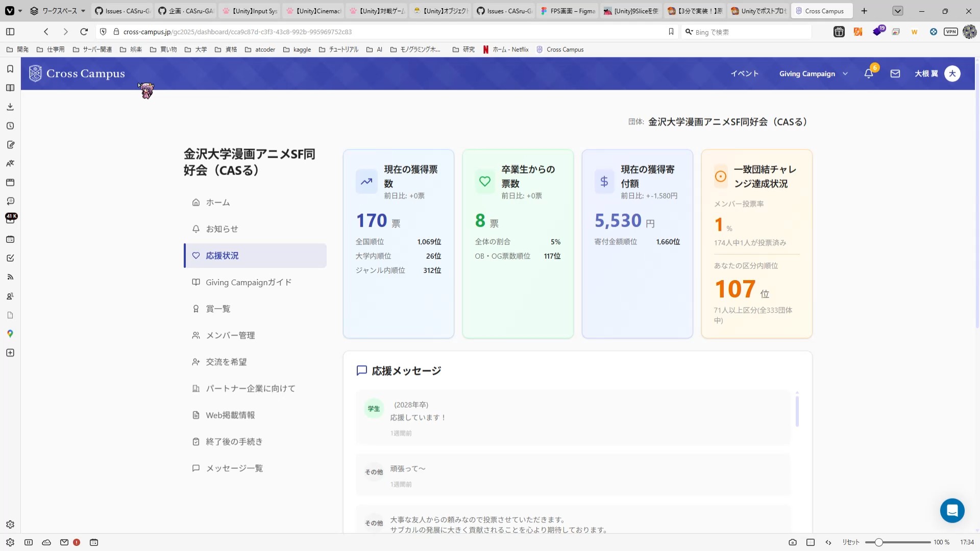Open browser settings gear in sidebar
Viewport: 980px width, 551px height.
pos(10,524)
